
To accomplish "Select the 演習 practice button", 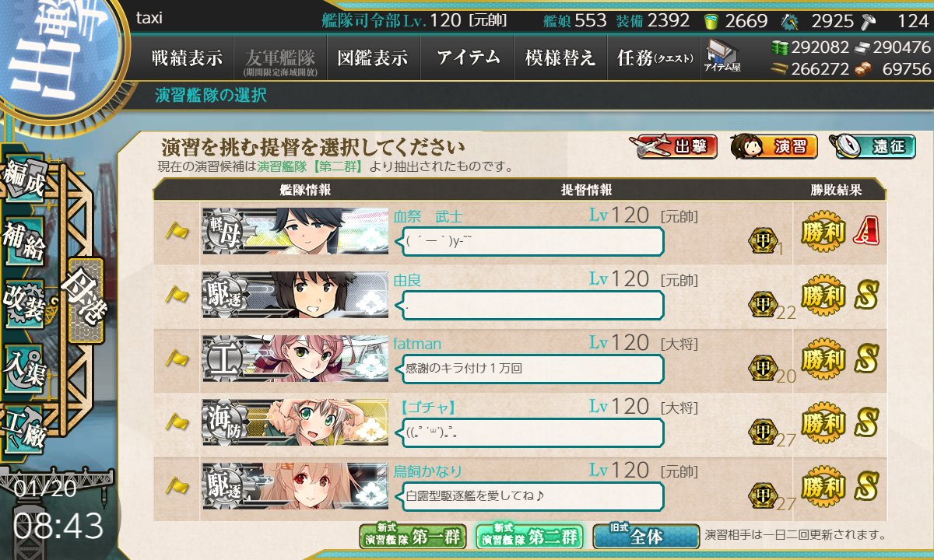I will (774, 146).
